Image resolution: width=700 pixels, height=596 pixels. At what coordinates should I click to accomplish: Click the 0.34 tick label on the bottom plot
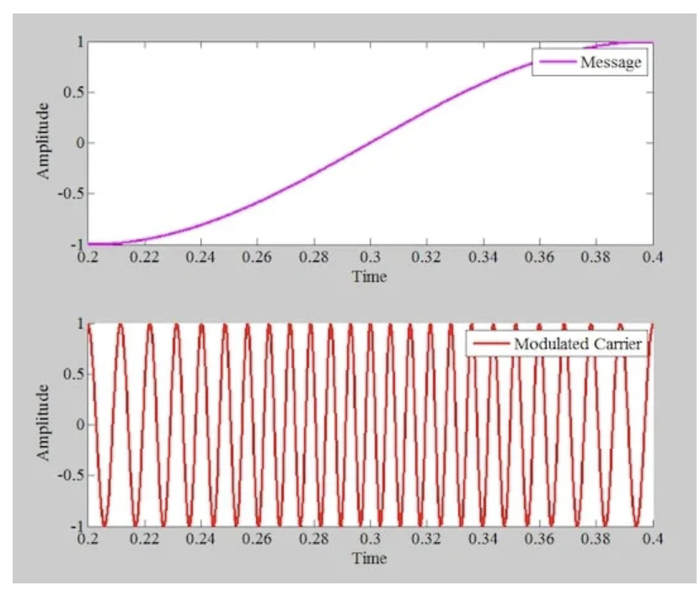pos(483,539)
